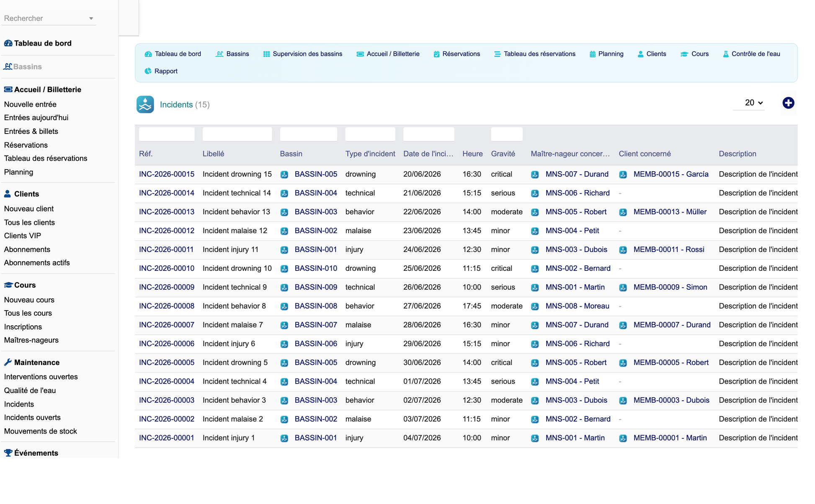This screenshot has width=815, height=504.
Task: Open Incidents ouverts in sidebar
Action: (x=32, y=417)
